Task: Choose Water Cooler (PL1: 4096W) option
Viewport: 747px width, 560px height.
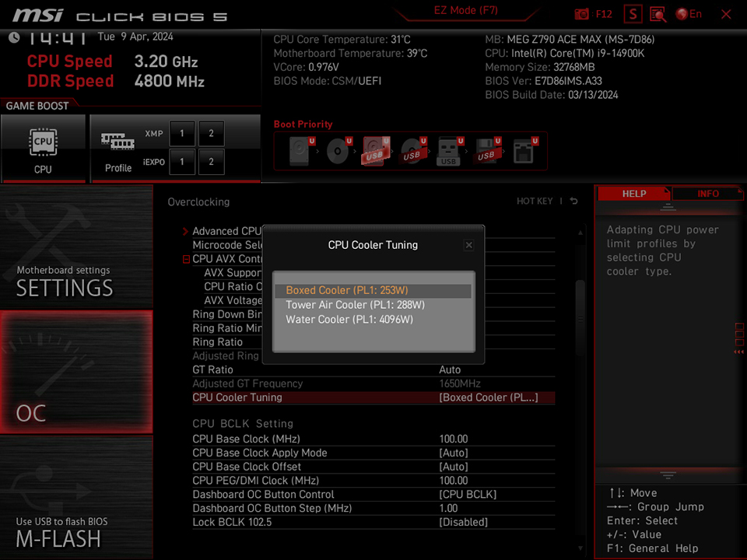Action: point(349,319)
